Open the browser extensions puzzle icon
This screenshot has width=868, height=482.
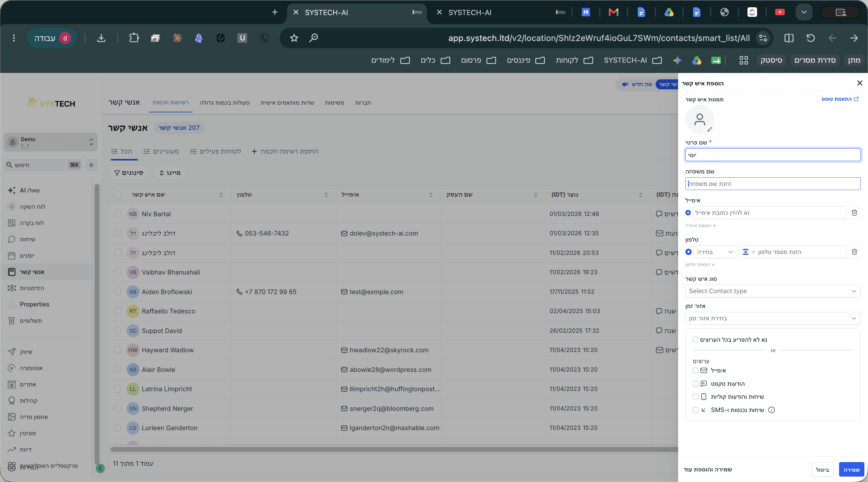(134, 38)
